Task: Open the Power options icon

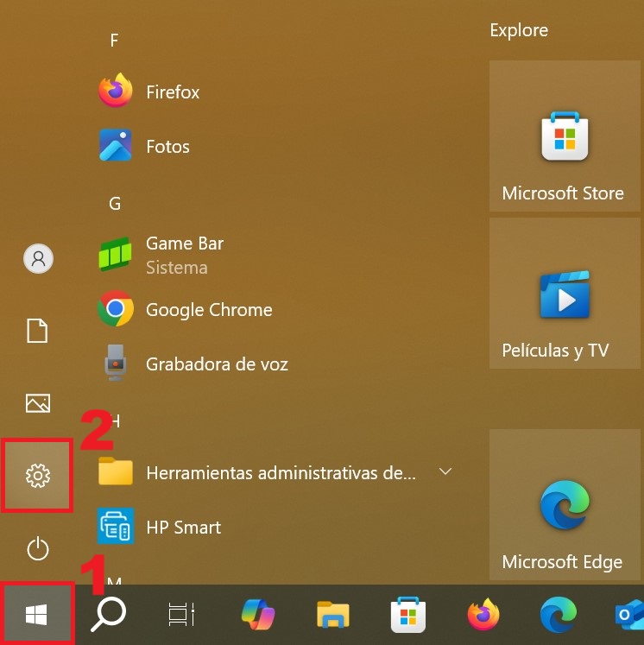Action: [38, 548]
